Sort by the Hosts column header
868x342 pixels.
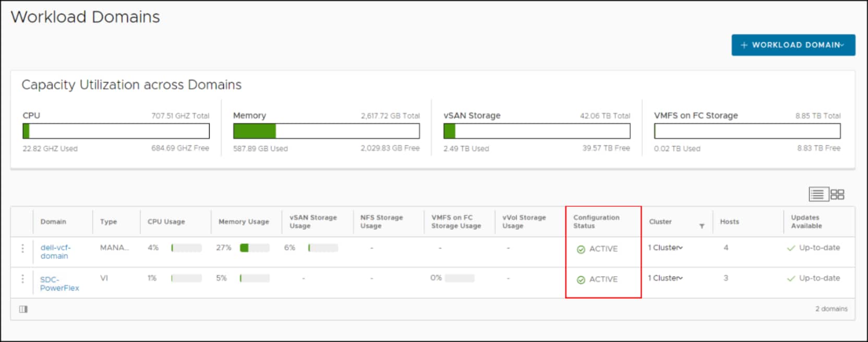click(x=729, y=221)
